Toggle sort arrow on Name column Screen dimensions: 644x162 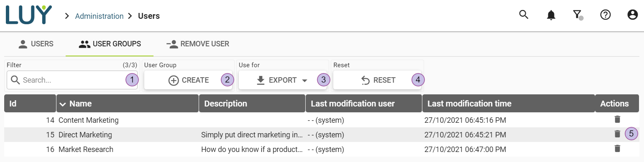point(63,104)
